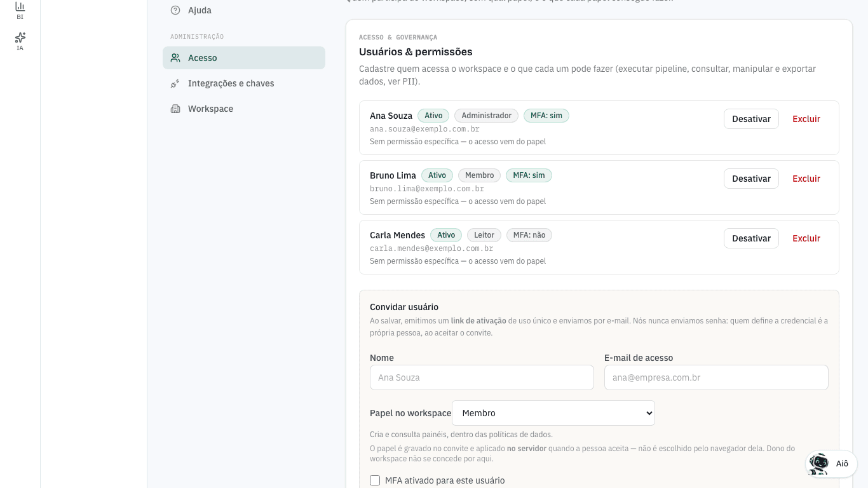Screen dimensions: 868x488
Task: Open the Aiô robot assistant
Action: (x=831, y=464)
